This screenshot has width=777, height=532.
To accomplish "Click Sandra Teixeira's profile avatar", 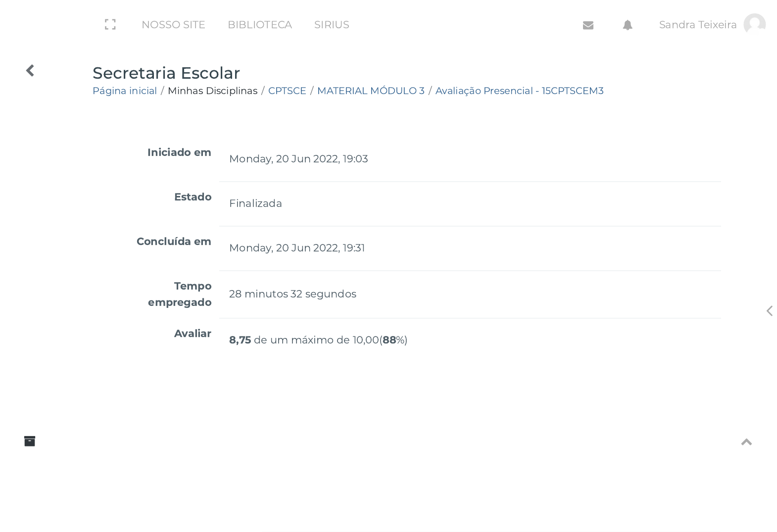I will click(754, 24).
